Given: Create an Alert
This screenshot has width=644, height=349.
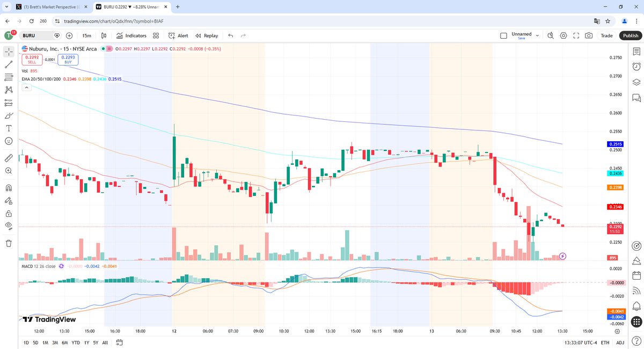Looking at the screenshot, I should [x=178, y=35].
